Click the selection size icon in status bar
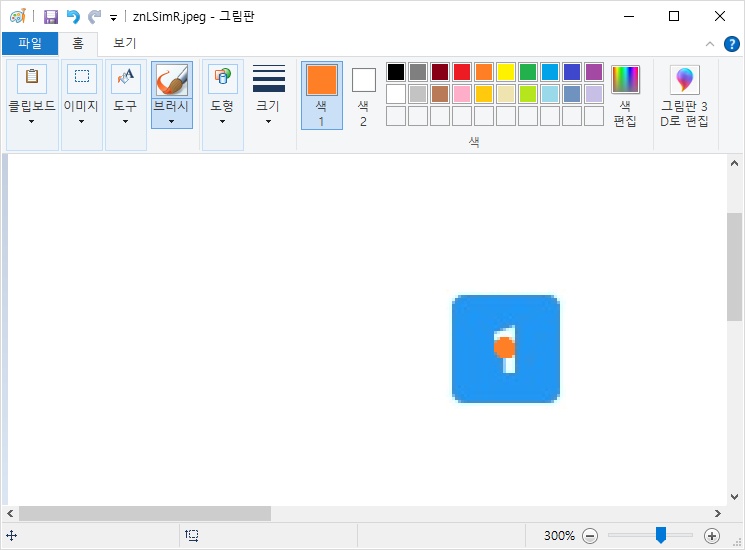Screen dimensions: 745x550 (191, 536)
